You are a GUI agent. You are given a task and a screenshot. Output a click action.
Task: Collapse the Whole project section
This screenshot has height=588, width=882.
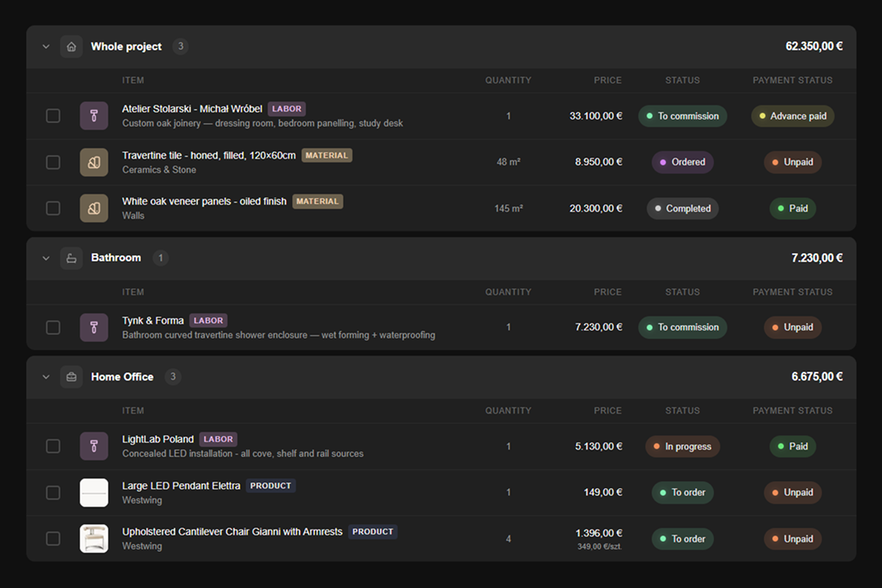46,46
